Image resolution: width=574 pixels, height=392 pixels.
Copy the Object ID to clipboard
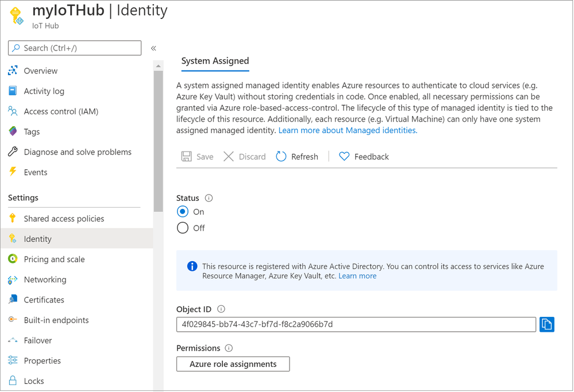point(546,324)
